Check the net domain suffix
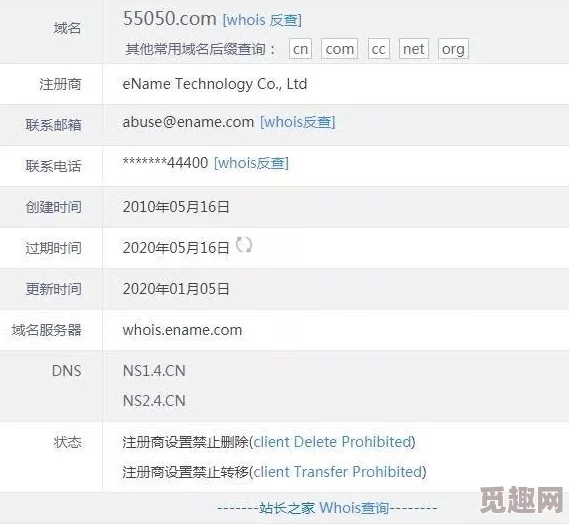 [x=414, y=49]
